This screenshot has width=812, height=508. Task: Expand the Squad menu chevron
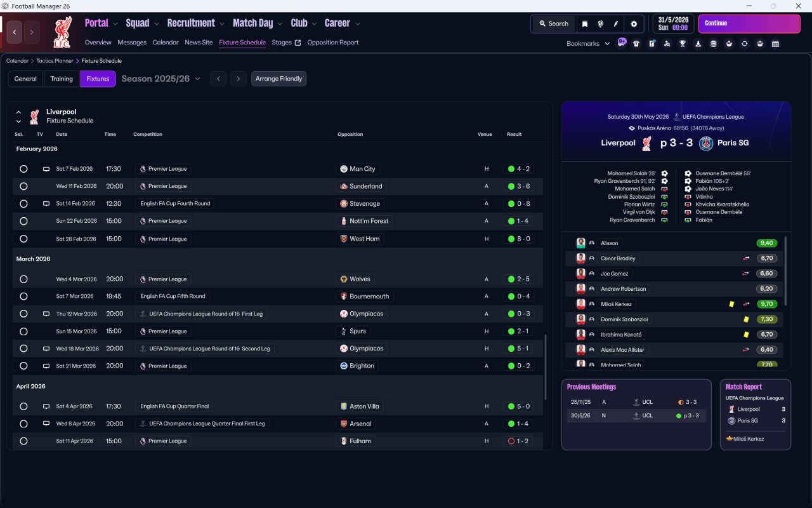156,23
